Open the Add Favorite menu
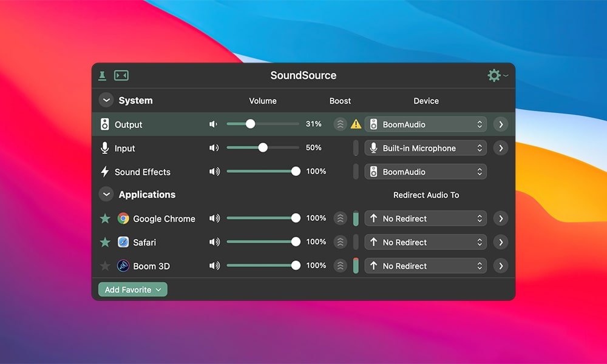 (x=132, y=289)
